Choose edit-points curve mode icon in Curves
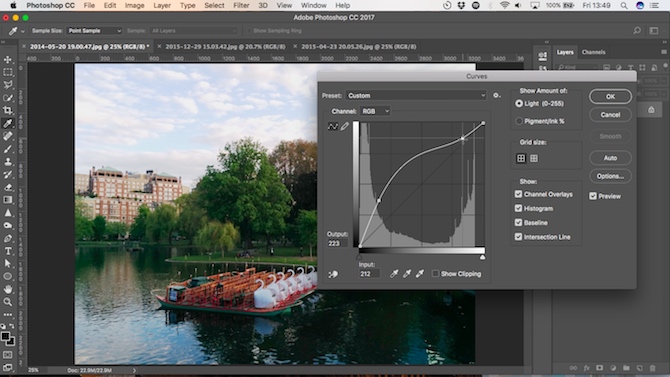The height and width of the screenshot is (377, 670). click(332, 126)
